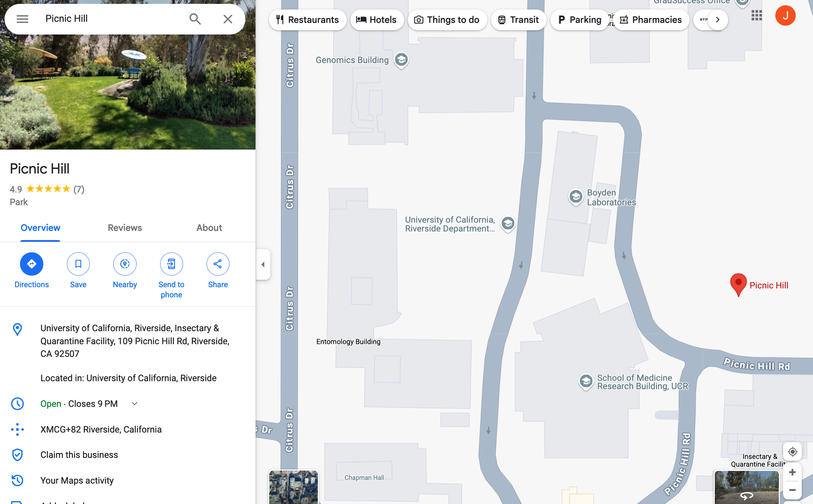Expand opening hours dropdown

(134, 404)
